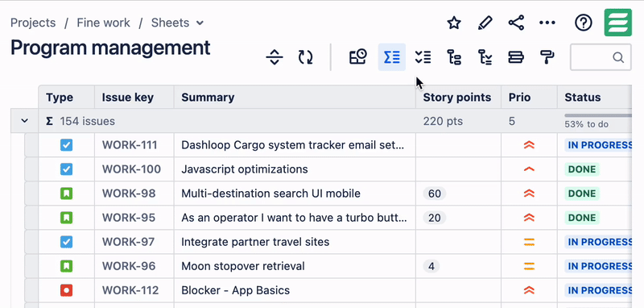Toggle the sum-up sigma toolbar button
The height and width of the screenshot is (308, 644).
(392, 57)
